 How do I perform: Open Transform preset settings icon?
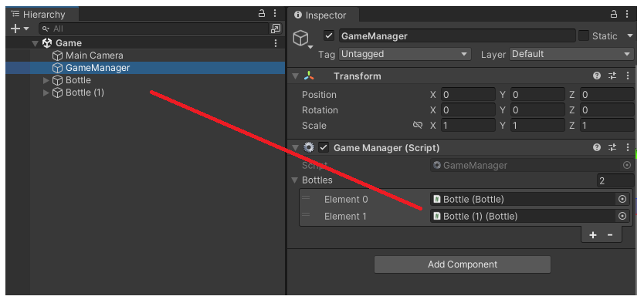tap(612, 76)
